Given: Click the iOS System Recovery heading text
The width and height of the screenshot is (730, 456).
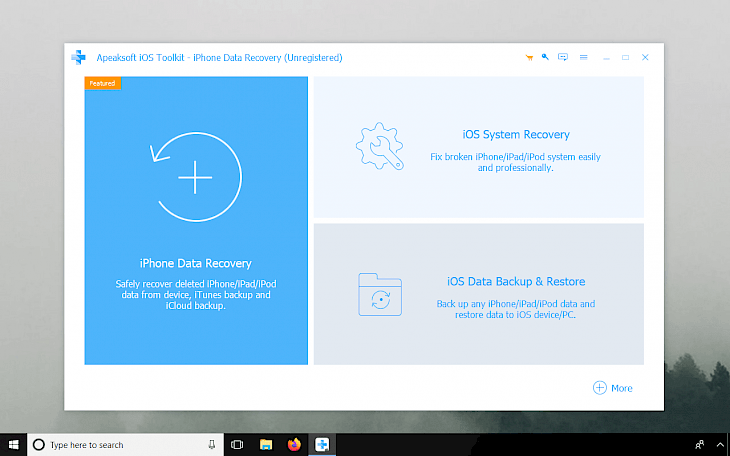Looking at the screenshot, I should pyautogui.click(x=516, y=134).
